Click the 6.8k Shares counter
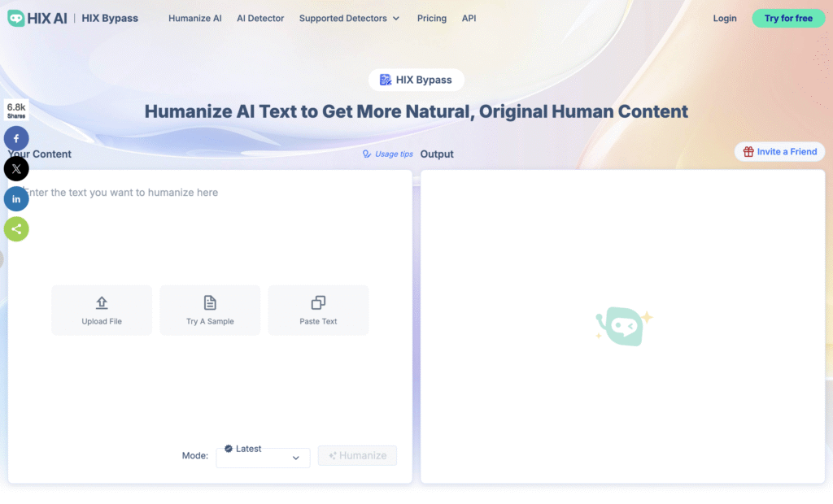Viewport: 833px width, 504px height. [16, 111]
